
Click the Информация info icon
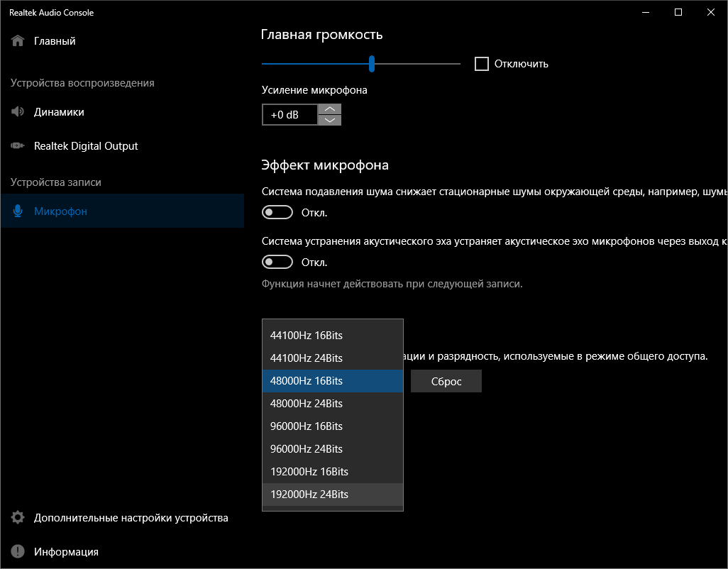[x=18, y=552]
